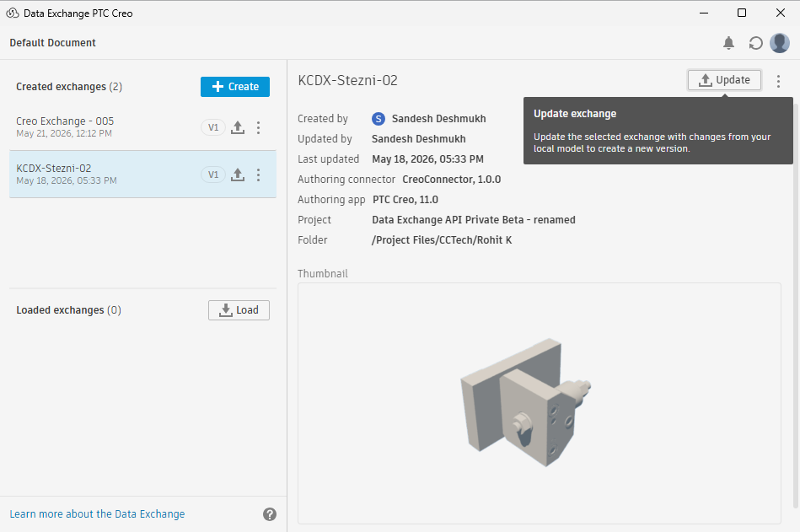
Task: Close the Data Exchange PTC Creo window
Action: 780,13
